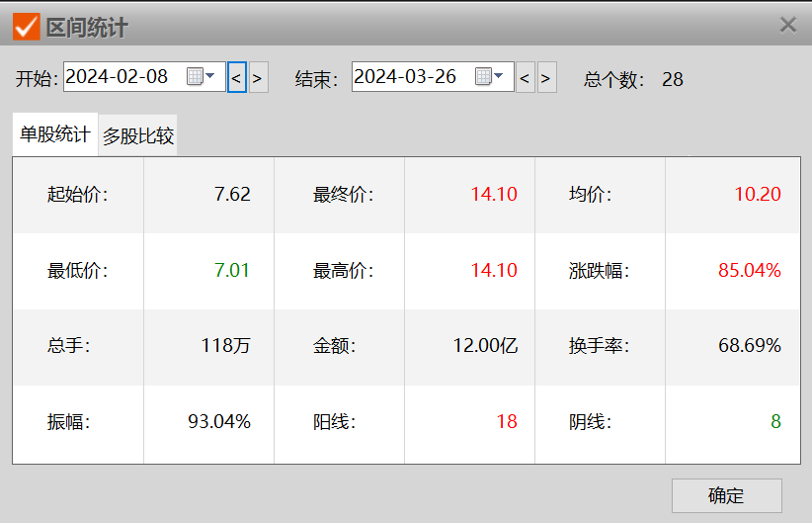Click the orange checkmark app icon

click(27, 27)
